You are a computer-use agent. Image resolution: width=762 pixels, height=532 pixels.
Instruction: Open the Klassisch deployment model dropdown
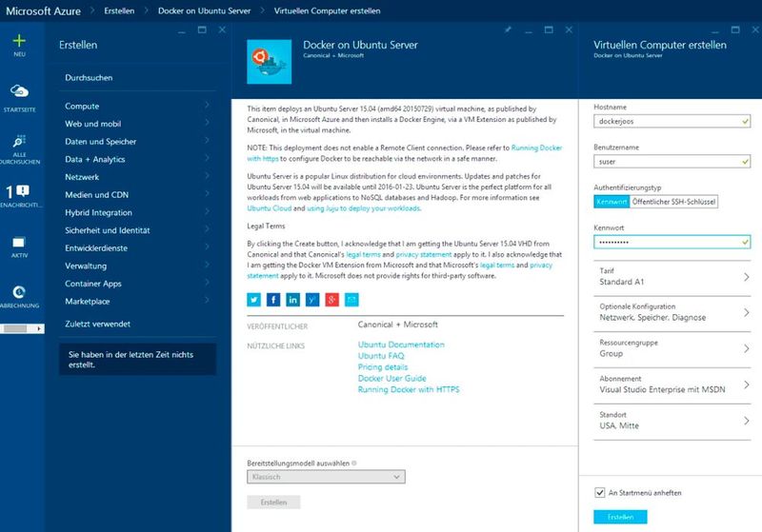(x=326, y=477)
